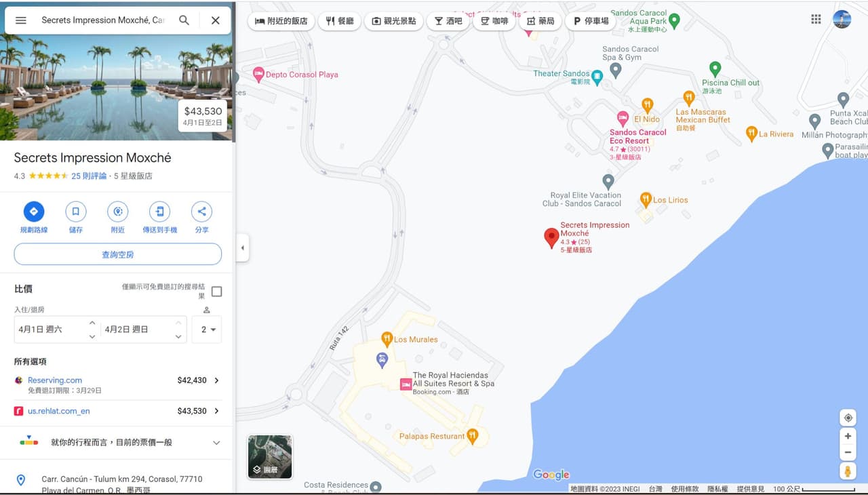Collapse the side panel with the arrow tab
This screenshot has width=868, height=495.
243,248
